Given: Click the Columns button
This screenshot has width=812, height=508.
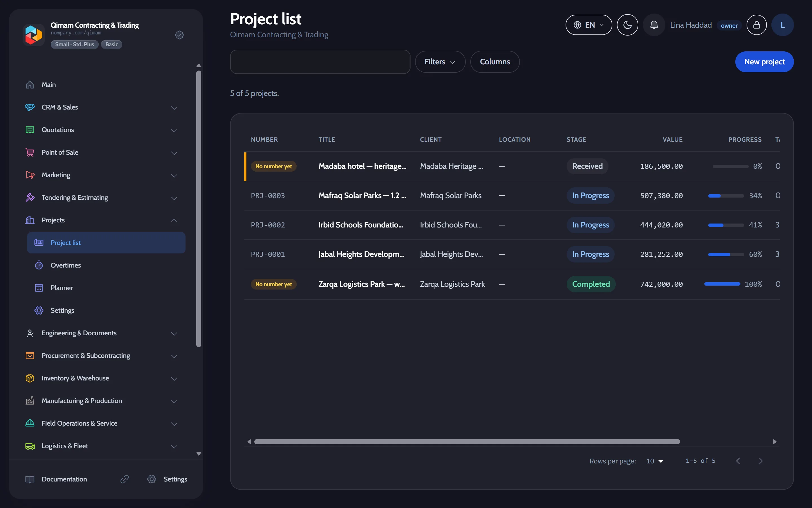Looking at the screenshot, I should click(495, 62).
